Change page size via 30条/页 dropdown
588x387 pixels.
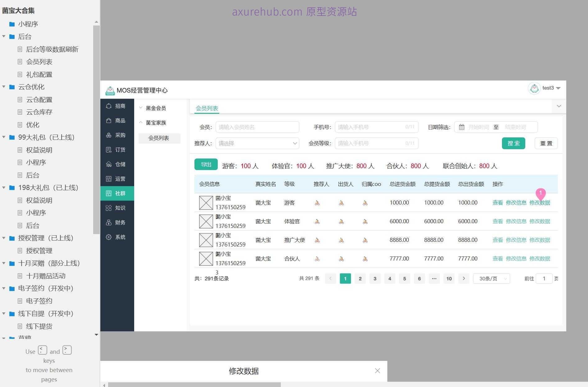pyautogui.click(x=491, y=279)
